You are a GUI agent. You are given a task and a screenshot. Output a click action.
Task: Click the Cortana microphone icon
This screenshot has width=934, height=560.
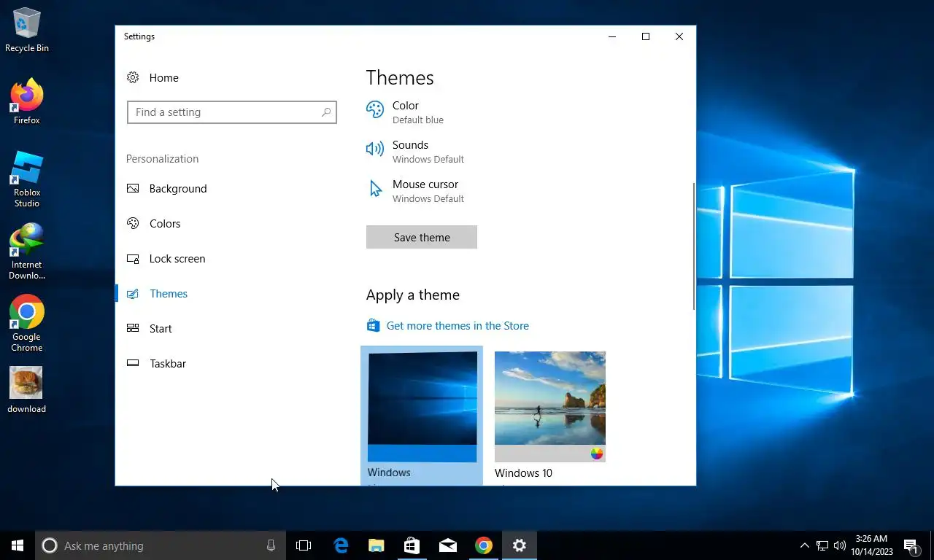pos(271,545)
